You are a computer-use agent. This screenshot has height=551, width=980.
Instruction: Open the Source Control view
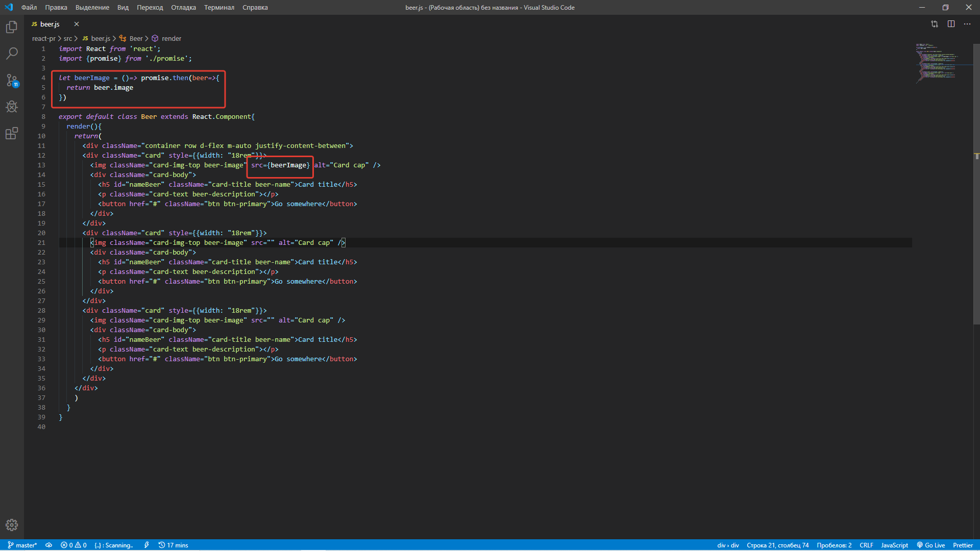pyautogui.click(x=12, y=80)
